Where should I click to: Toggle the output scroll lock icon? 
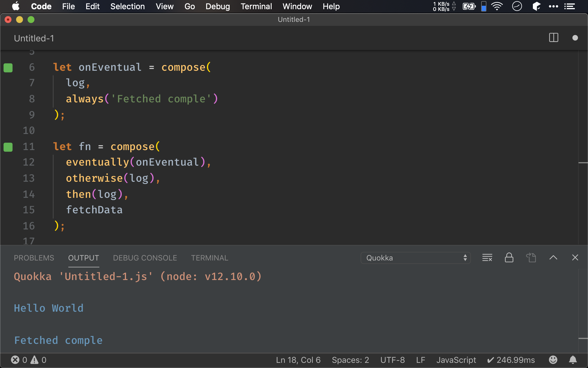click(509, 258)
